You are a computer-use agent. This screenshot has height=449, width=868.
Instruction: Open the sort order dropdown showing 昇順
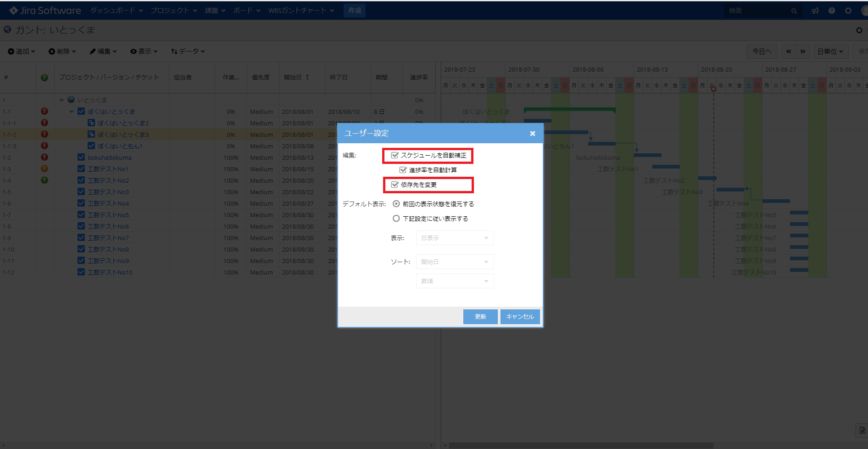[455, 281]
